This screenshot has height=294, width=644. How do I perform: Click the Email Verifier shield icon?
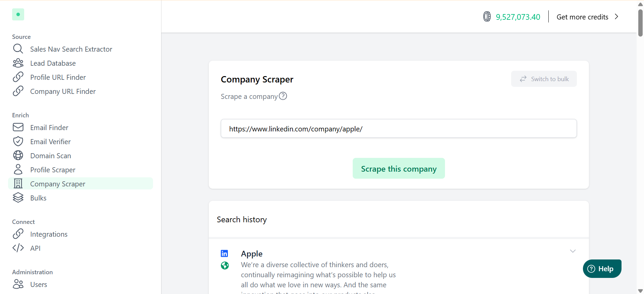[18, 141]
